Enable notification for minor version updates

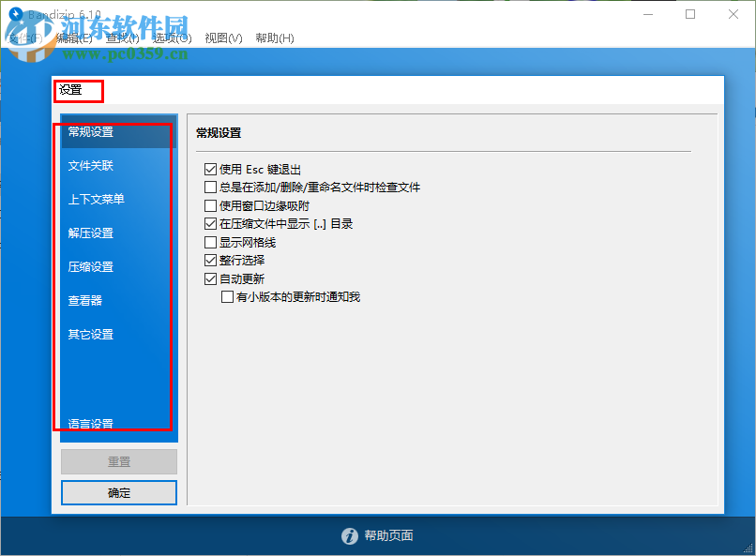click(225, 296)
